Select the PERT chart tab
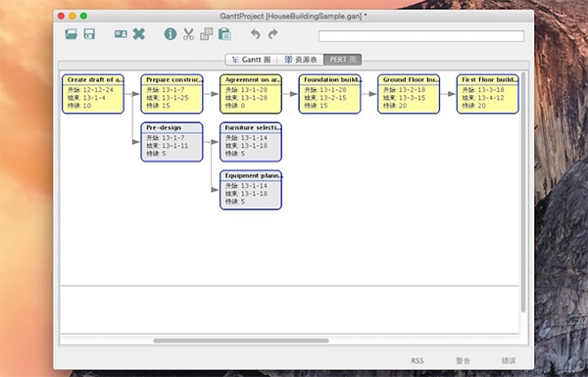The width and height of the screenshot is (588, 377). [x=342, y=60]
